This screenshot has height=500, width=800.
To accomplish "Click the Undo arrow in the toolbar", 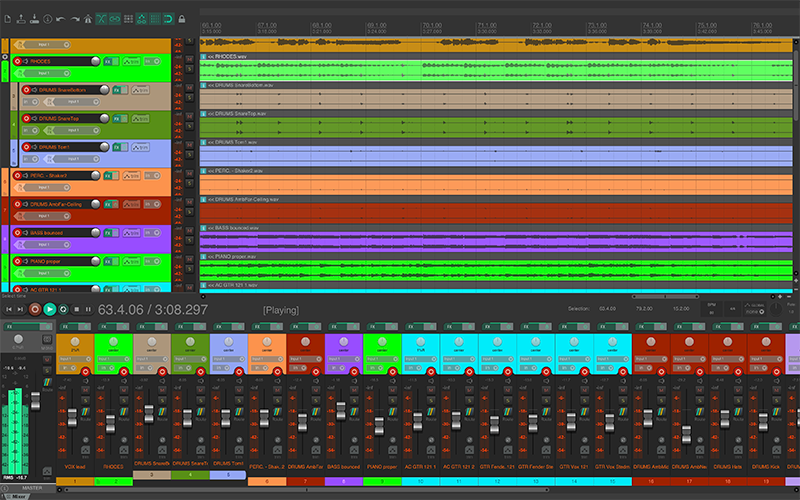I will [x=61, y=18].
